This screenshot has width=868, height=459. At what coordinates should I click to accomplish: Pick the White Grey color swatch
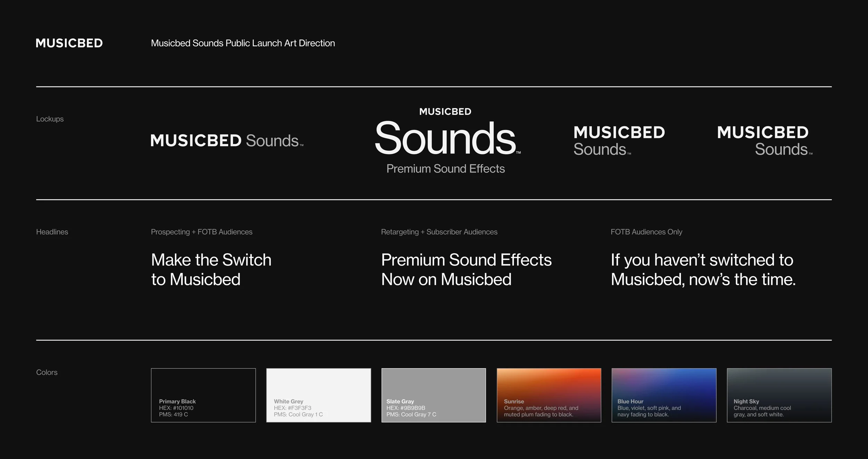click(x=318, y=395)
